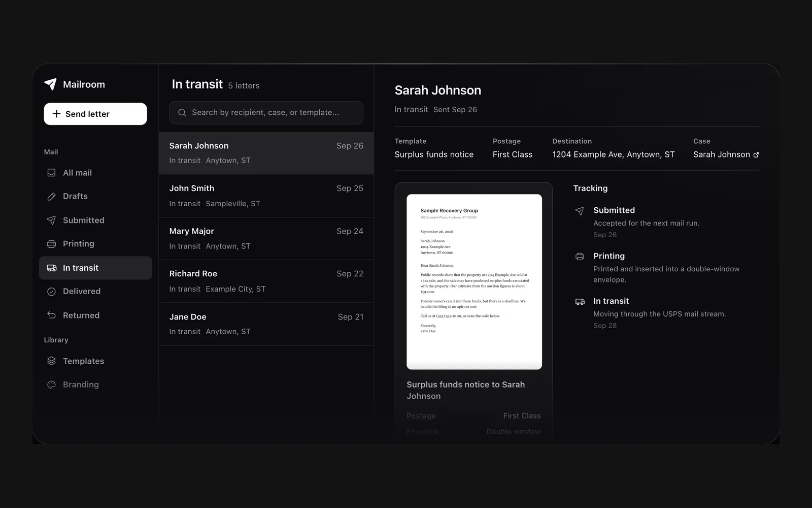Open Branding settings
812x508 pixels.
[95, 385]
